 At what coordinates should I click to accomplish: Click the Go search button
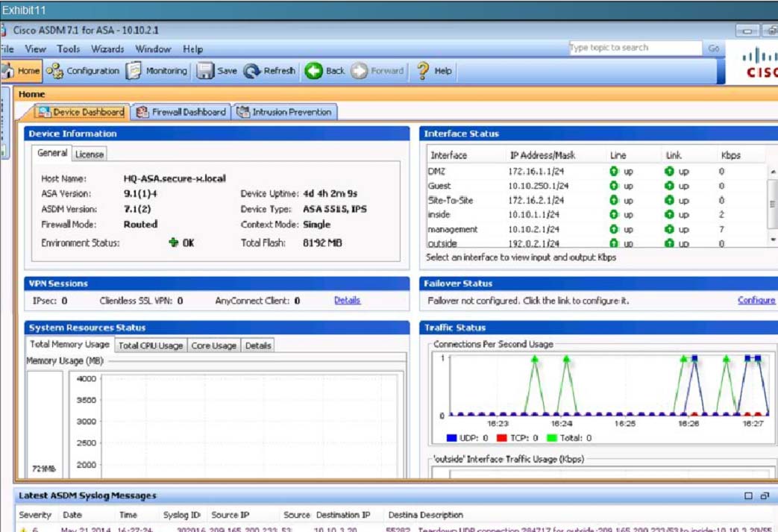[x=714, y=48]
